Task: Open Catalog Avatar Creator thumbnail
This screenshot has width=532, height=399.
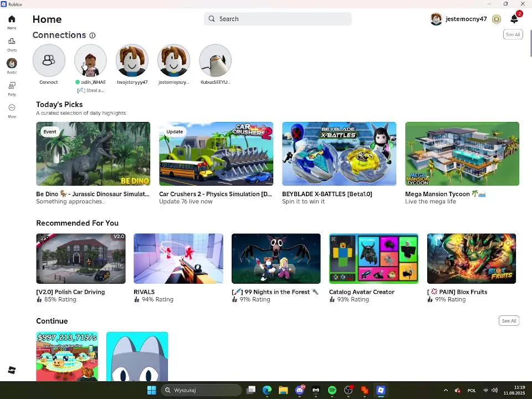Action: [374, 259]
